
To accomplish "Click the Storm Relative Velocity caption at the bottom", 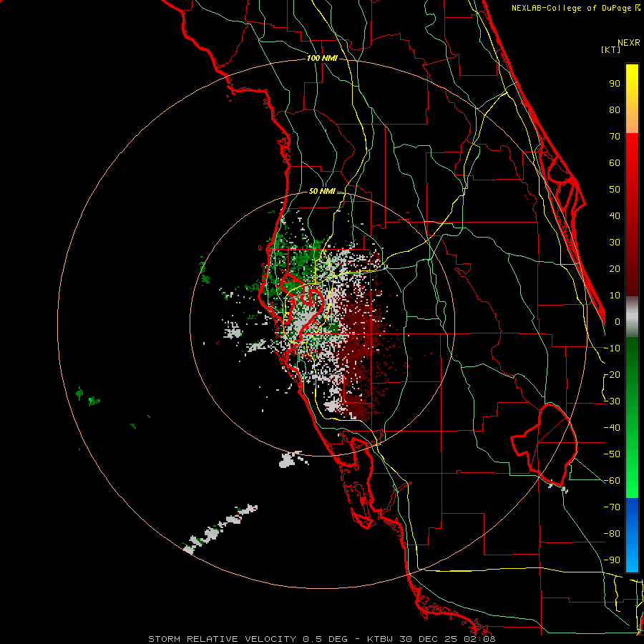I will click(321, 639).
